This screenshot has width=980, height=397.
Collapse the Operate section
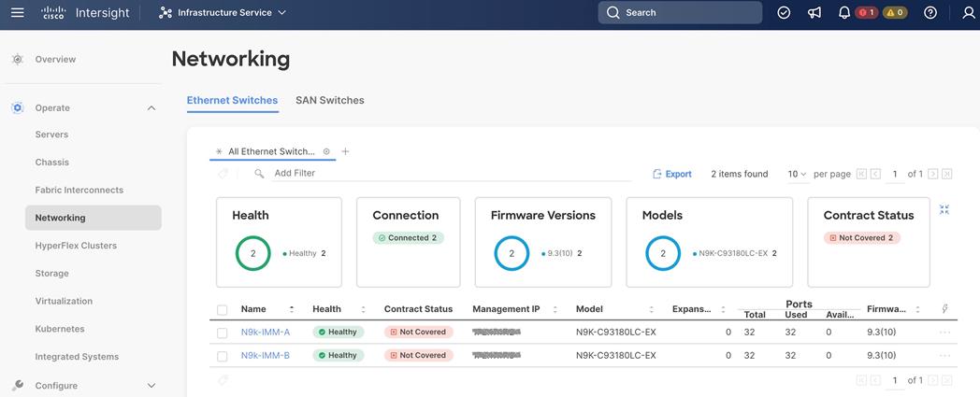pyautogui.click(x=151, y=108)
